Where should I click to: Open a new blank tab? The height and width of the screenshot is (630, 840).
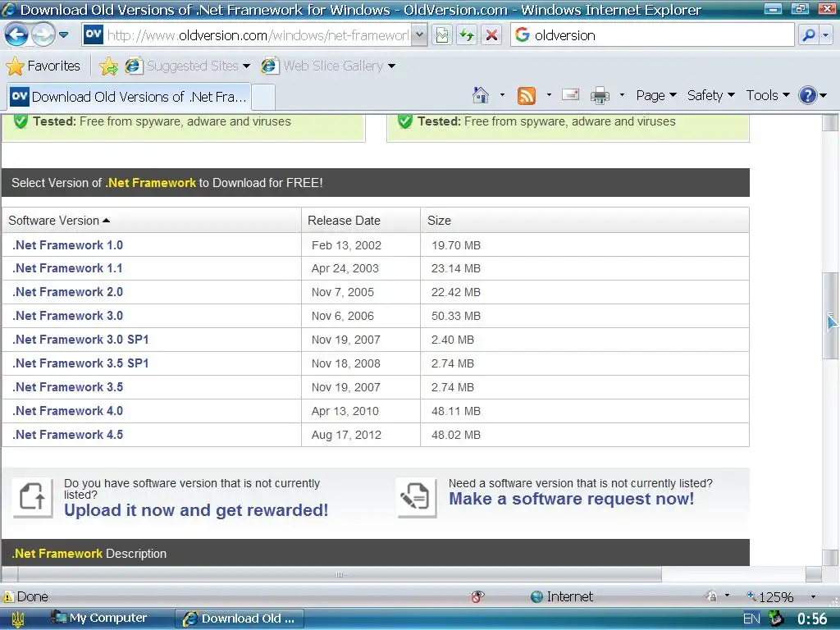coord(263,97)
